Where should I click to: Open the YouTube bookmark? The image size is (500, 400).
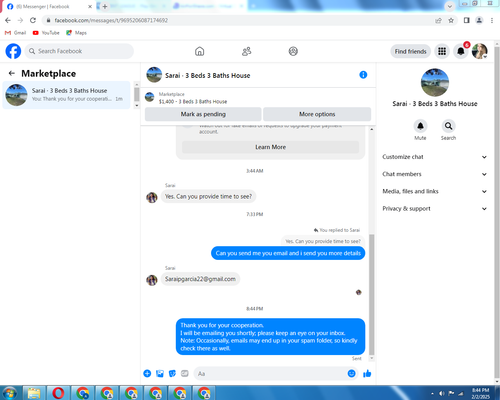46,33
